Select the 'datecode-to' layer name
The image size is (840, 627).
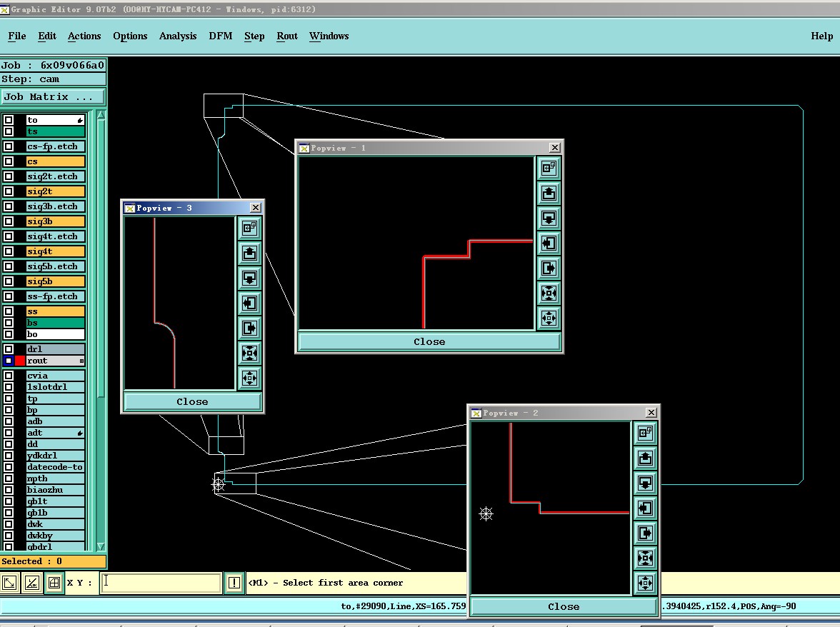tap(55, 467)
